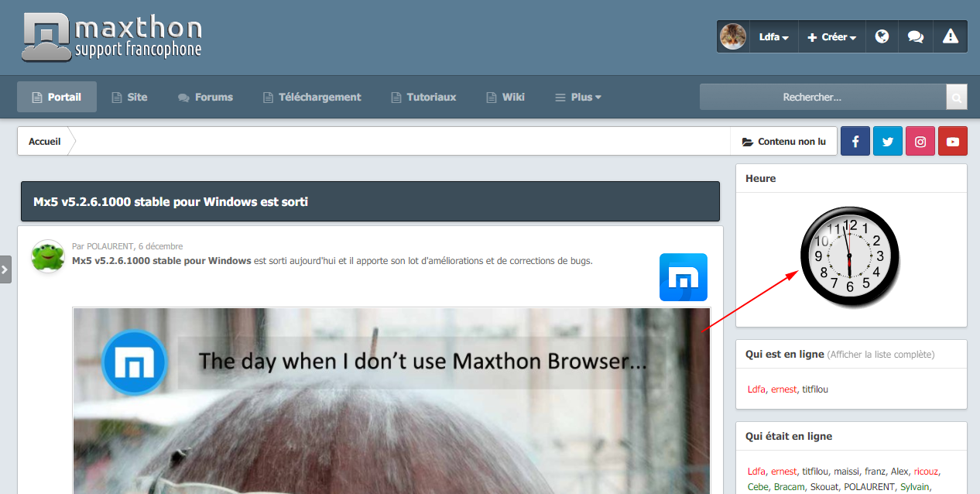Image resolution: width=980 pixels, height=494 pixels.
Task: Open the Mx5 v5.2.6.1000 article title
Action: tap(170, 202)
